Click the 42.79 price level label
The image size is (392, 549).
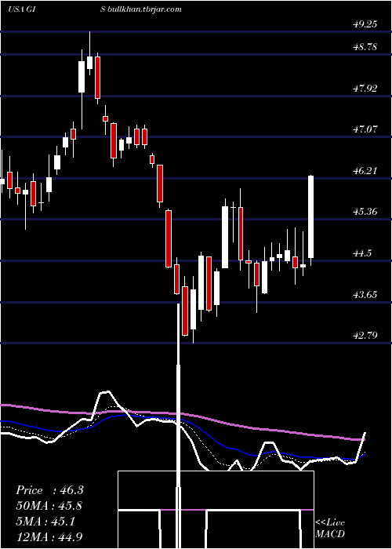365,336
